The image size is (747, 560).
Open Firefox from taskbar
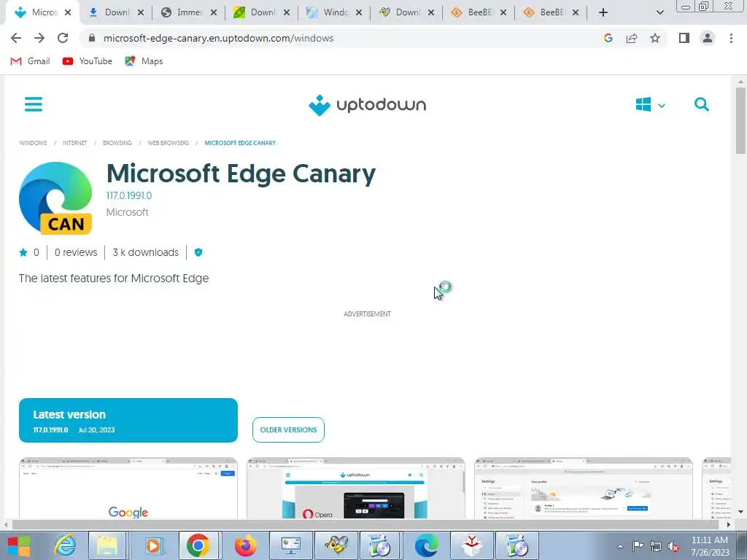point(245,545)
